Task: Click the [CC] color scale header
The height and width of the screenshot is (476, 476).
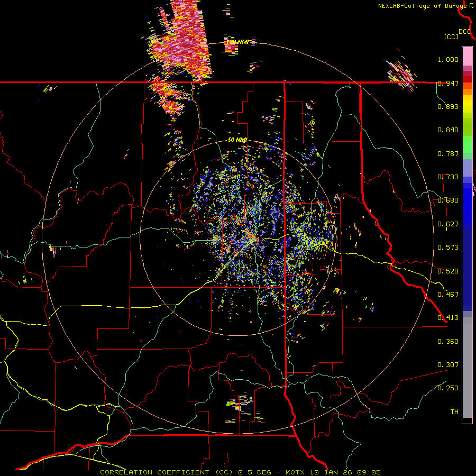Action: (451, 36)
